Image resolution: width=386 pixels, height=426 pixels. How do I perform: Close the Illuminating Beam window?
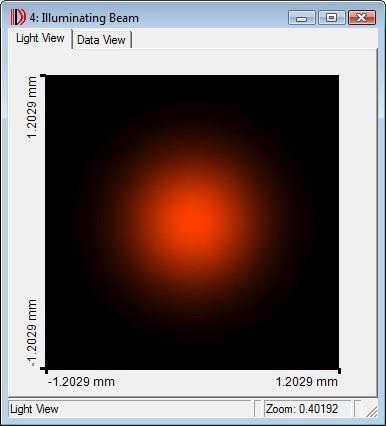[x=362, y=18]
